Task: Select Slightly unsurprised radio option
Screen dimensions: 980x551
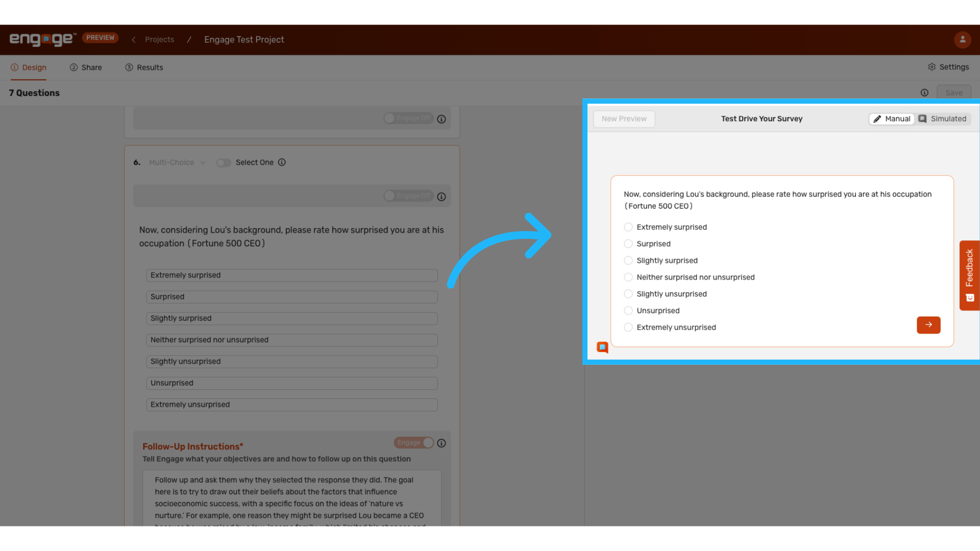Action: pos(628,294)
